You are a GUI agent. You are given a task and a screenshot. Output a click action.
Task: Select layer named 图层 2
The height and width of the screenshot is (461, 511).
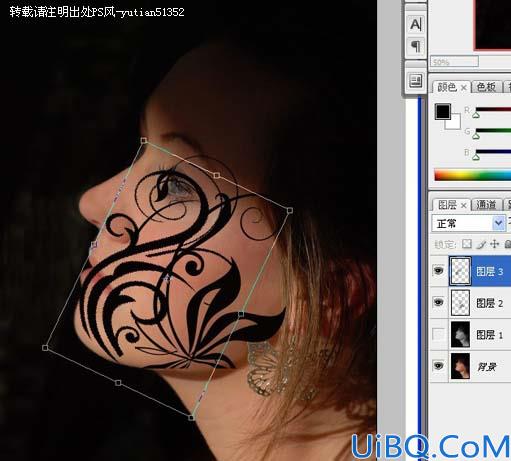[489, 303]
